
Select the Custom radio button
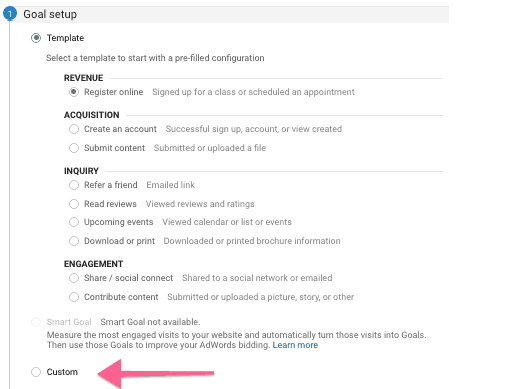click(36, 372)
